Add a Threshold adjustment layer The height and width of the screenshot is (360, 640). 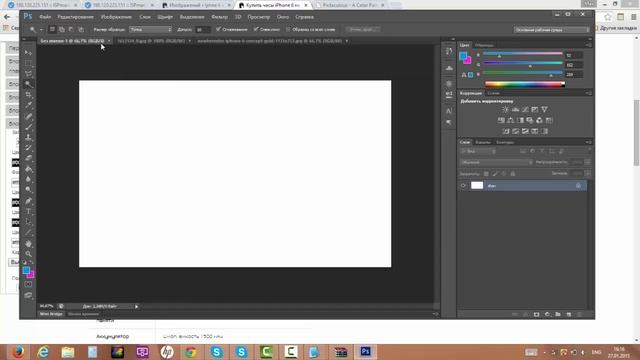point(525,131)
